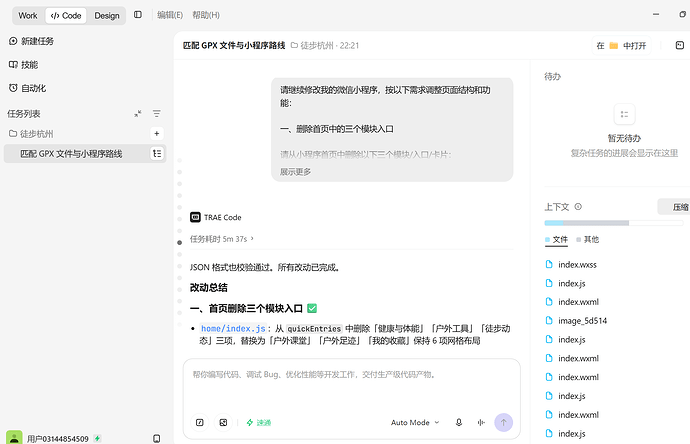Click the 新建任务 plus-circle icon
The image size is (690, 444).
point(13,41)
